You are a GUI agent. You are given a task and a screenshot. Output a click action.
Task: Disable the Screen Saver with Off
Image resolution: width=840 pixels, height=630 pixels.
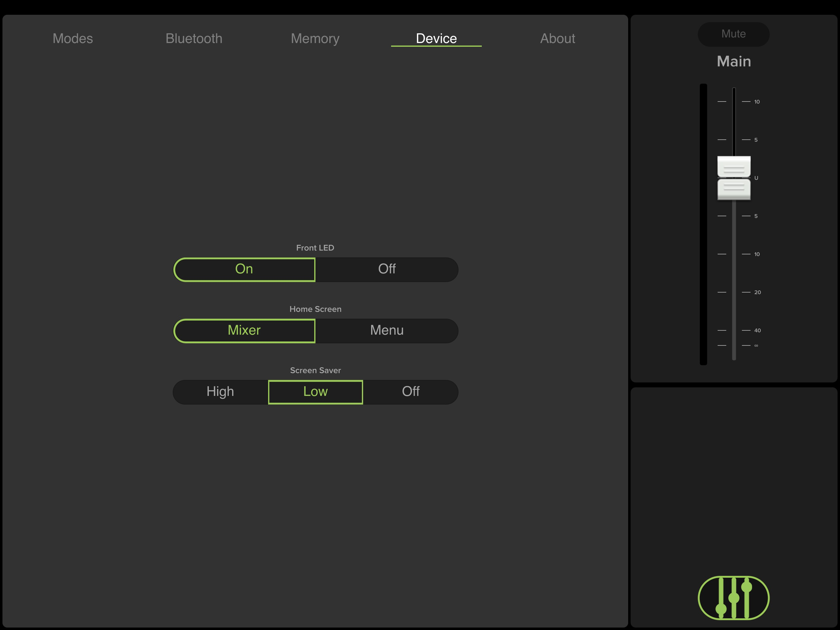pos(410,392)
